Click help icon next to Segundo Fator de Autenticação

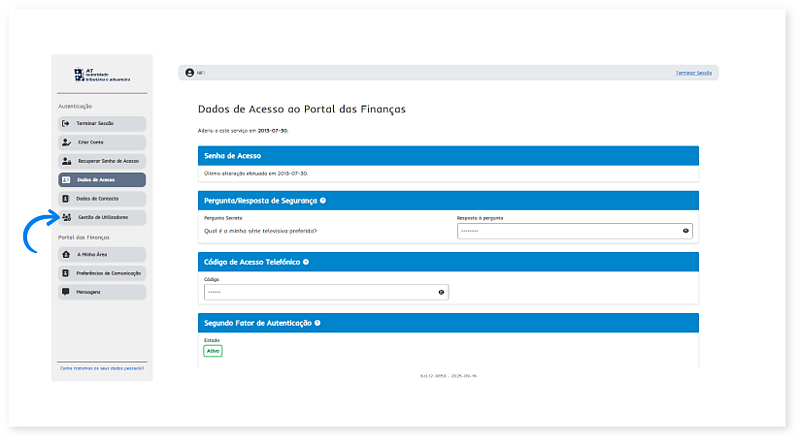click(318, 323)
